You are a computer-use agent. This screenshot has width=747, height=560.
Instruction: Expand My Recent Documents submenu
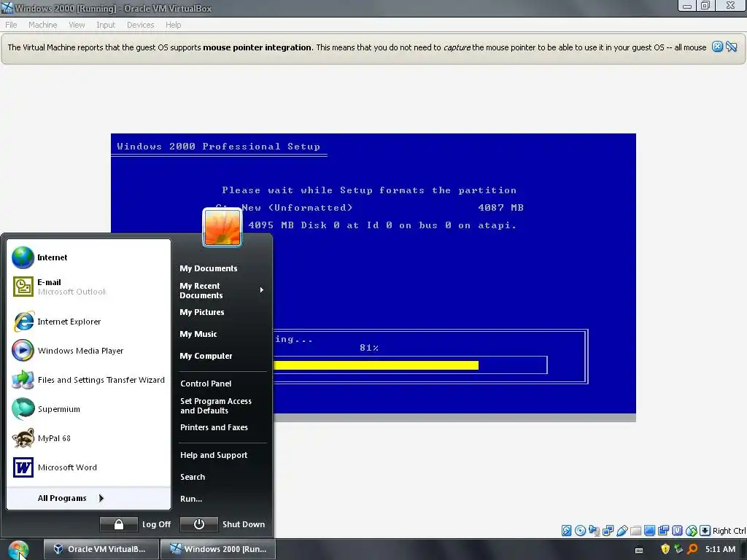tap(222, 290)
